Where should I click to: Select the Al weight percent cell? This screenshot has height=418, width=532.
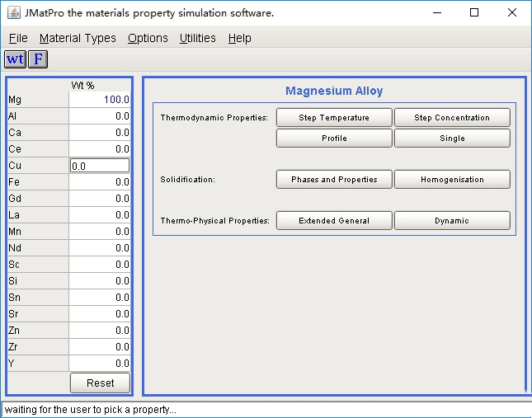[100, 116]
